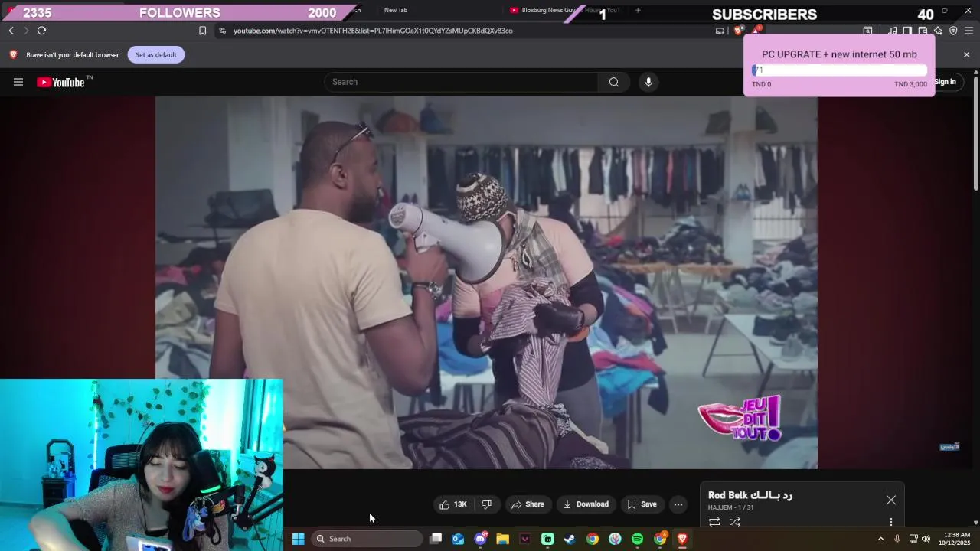Open network display icon in system tray
980x551 pixels.
point(913,539)
